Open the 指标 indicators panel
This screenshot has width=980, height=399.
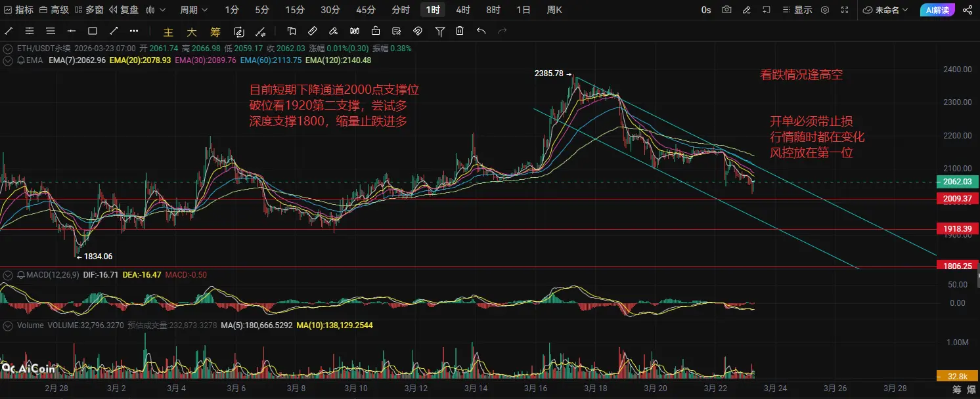click(x=18, y=10)
